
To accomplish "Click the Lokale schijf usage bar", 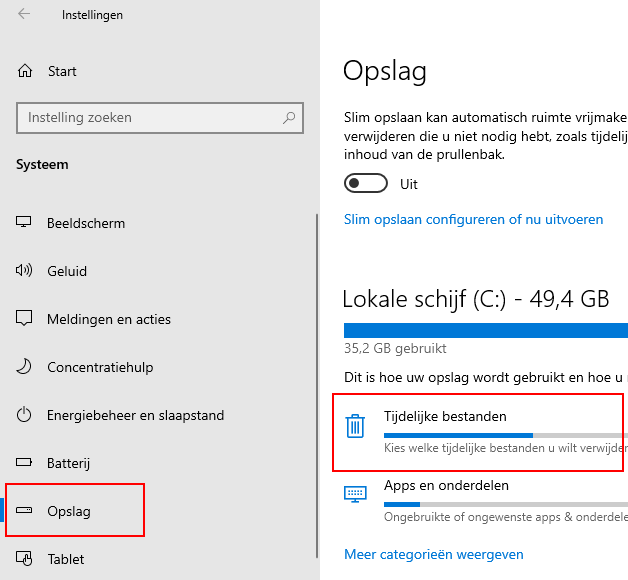I will point(485,330).
